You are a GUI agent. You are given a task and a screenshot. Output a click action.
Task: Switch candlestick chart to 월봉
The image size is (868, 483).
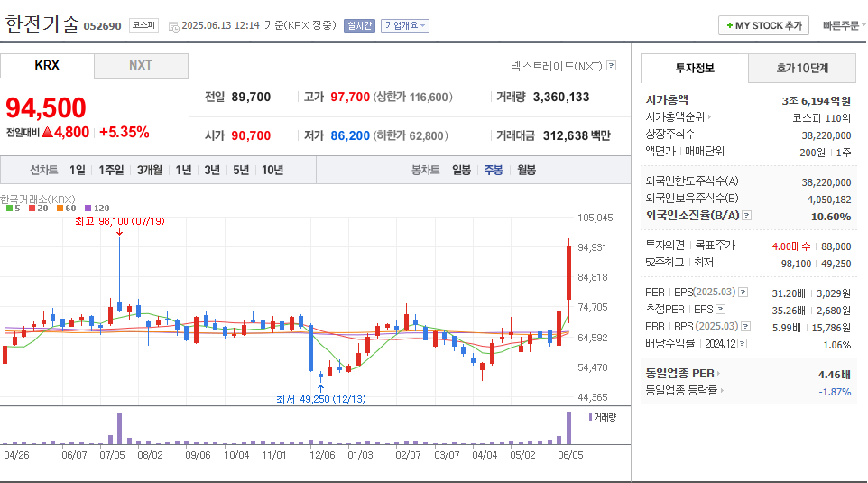526,170
